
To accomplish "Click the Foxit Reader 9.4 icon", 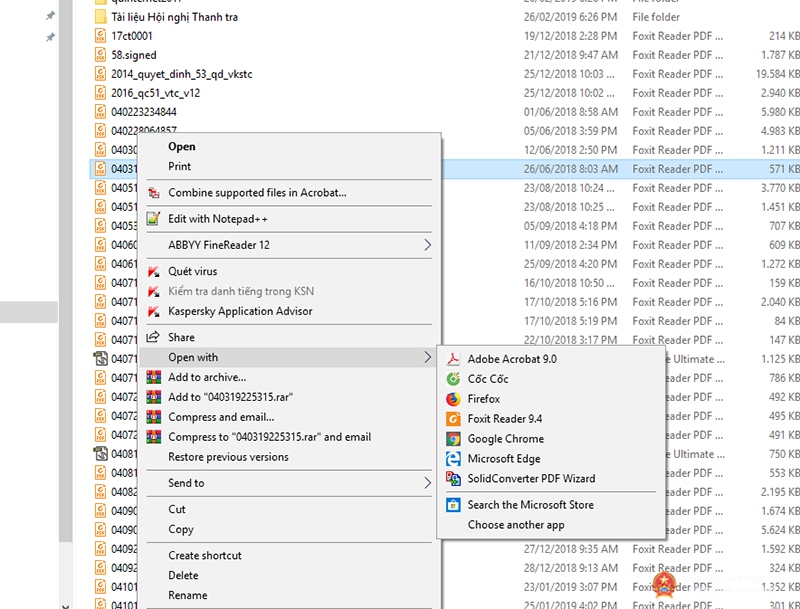I will (453, 419).
